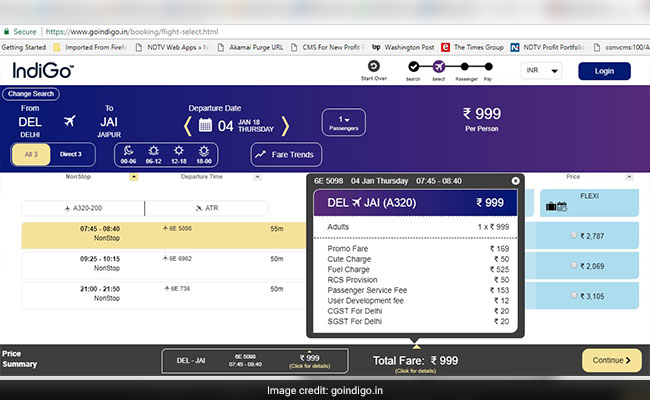The image size is (650, 400).
Task: Click flight number 6E 5098
Action: [x=177, y=228]
